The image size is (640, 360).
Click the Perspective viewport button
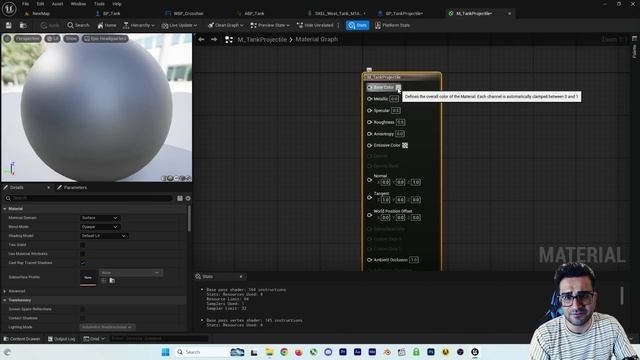[28, 38]
